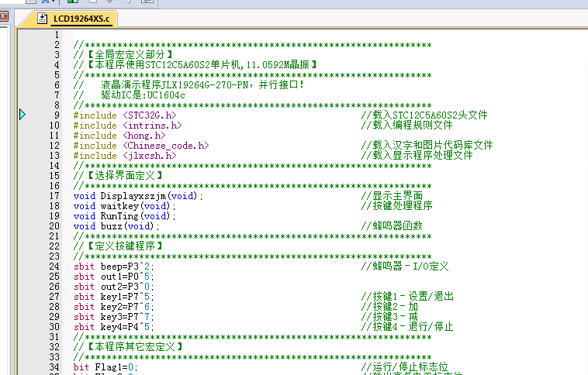The width and height of the screenshot is (588, 375).
Task: Click the //蜂鸣器-I/O定义 comment
Action: [405, 267]
